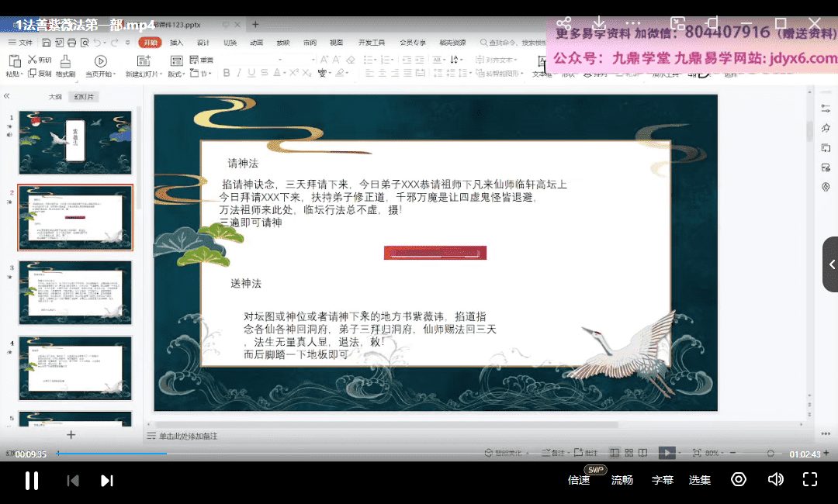Select slide 3 thumbnail in panel

75,292
